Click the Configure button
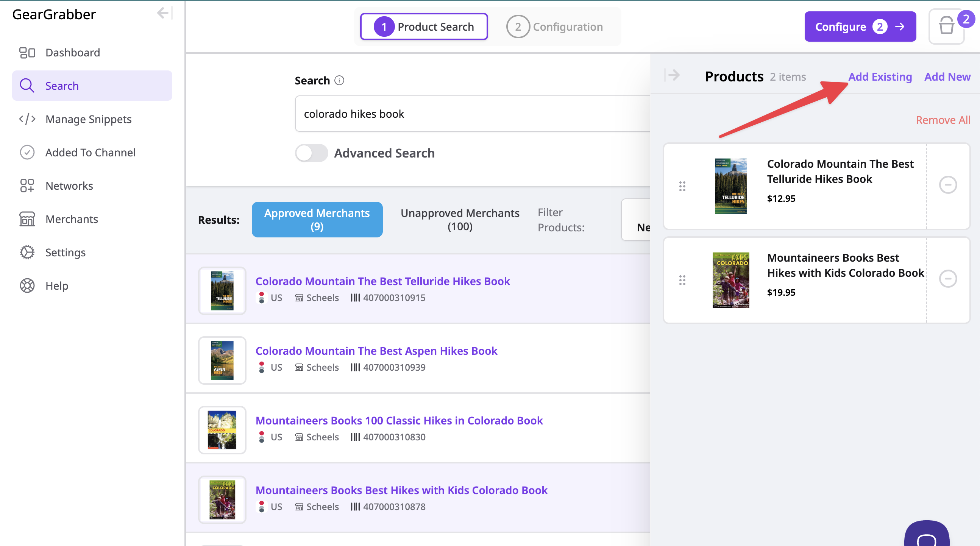The image size is (980, 546). (860, 27)
